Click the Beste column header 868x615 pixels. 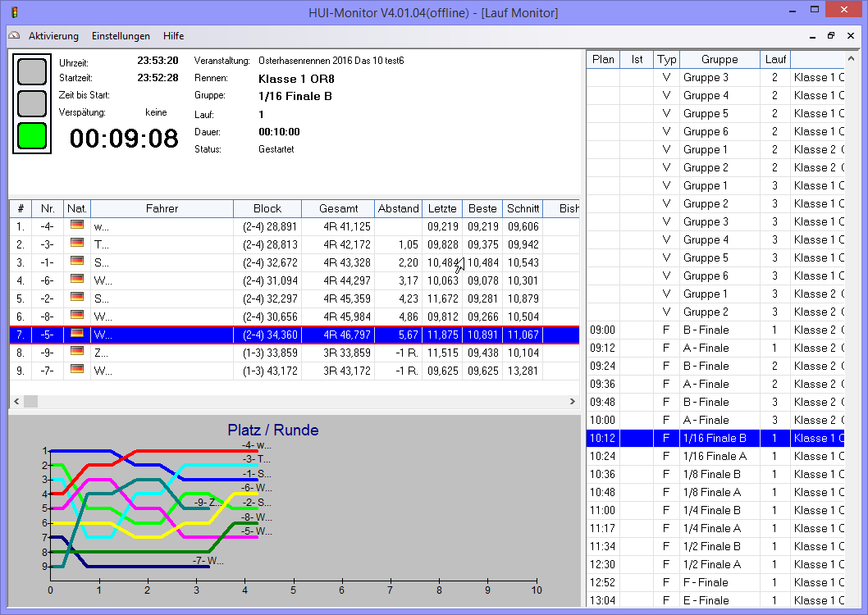pyautogui.click(x=482, y=208)
